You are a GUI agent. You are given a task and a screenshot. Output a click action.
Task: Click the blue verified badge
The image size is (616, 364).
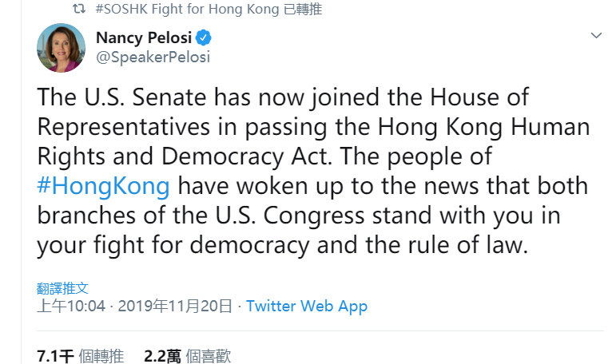point(205,38)
